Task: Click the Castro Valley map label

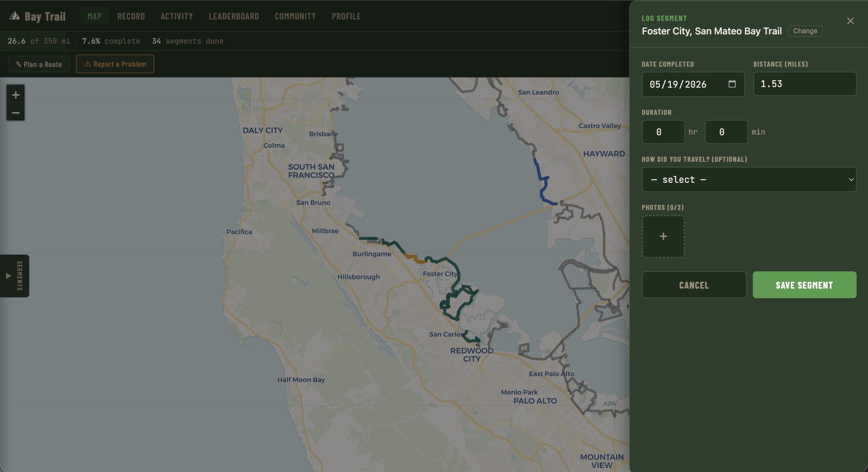Action: tap(599, 126)
